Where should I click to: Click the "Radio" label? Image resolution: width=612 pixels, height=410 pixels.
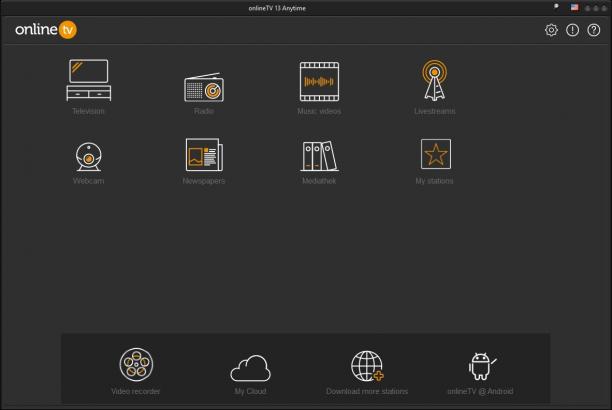coord(204,111)
